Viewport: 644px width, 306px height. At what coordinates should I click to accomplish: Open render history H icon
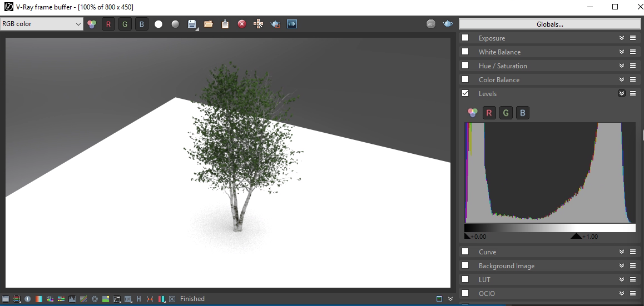point(139,299)
